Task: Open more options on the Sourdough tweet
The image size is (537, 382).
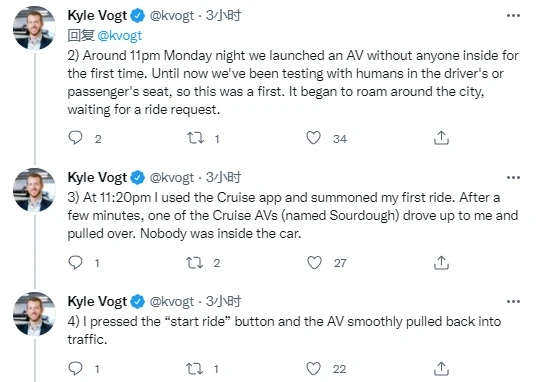Action: tap(513, 177)
